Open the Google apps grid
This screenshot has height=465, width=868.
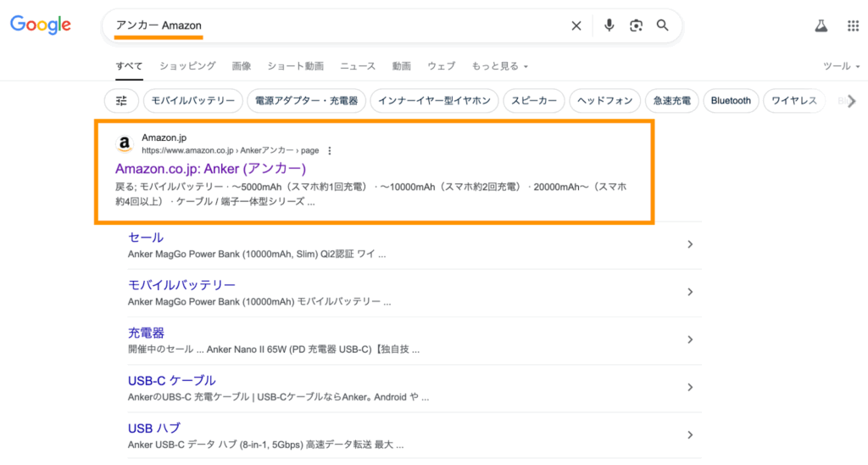click(x=853, y=25)
